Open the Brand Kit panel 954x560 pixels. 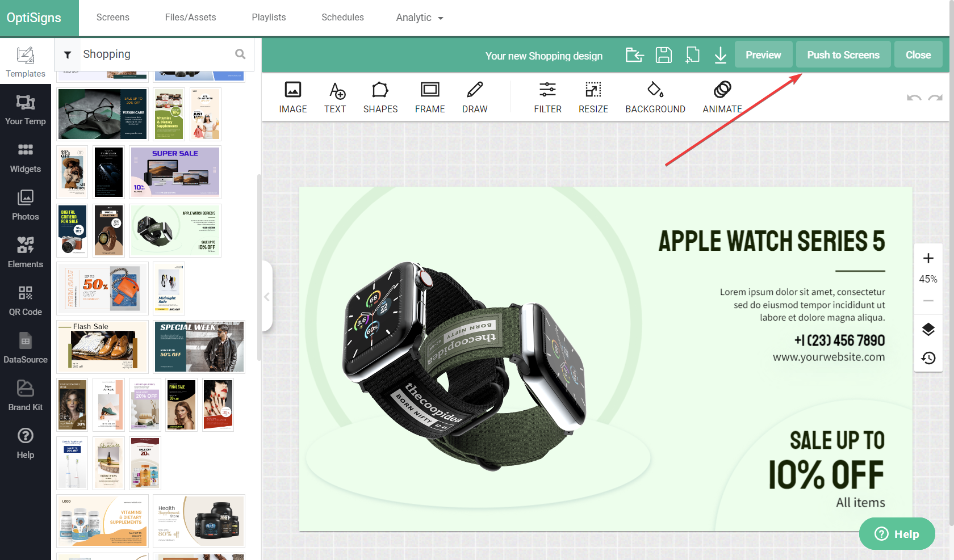click(26, 396)
